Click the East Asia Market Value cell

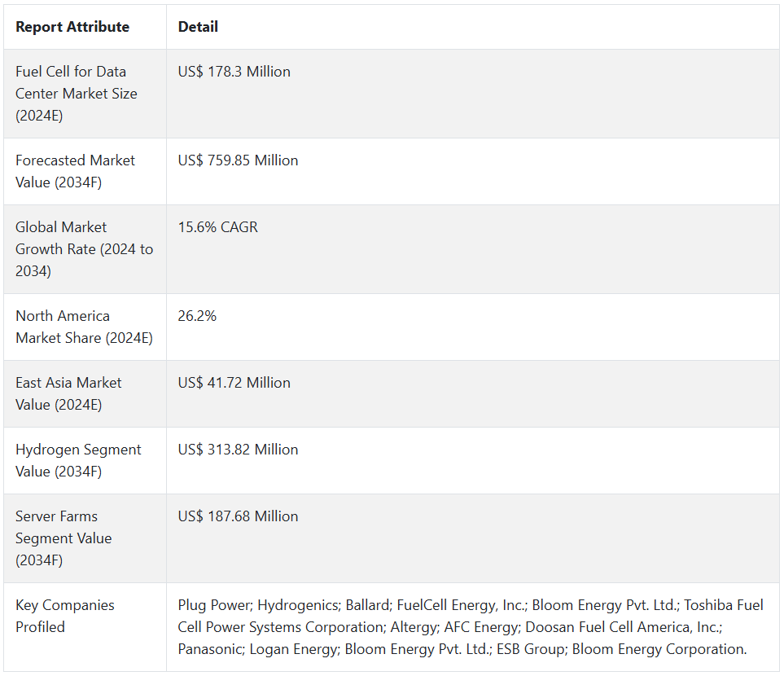coord(68,393)
